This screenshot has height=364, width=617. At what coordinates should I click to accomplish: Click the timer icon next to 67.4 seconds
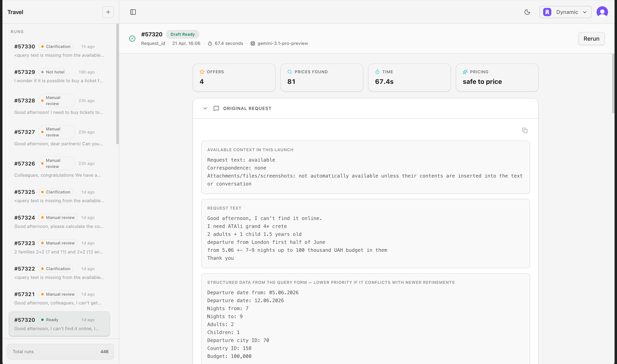click(210, 43)
